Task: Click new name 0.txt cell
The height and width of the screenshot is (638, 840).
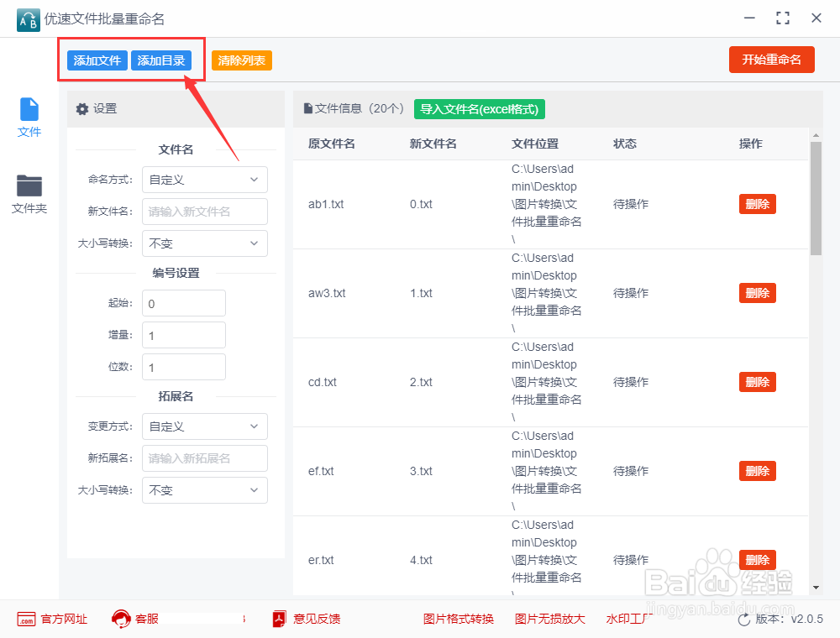Action: [x=421, y=204]
